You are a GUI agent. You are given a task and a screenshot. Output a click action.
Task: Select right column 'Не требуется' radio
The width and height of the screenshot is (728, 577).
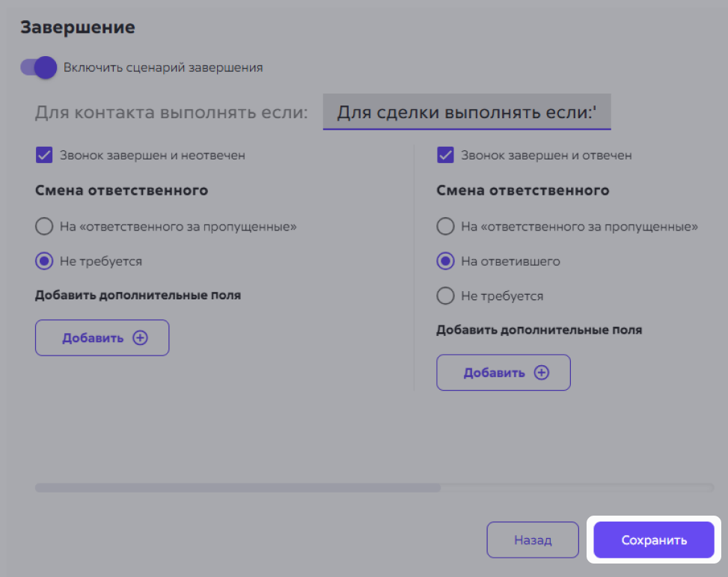click(445, 296)
